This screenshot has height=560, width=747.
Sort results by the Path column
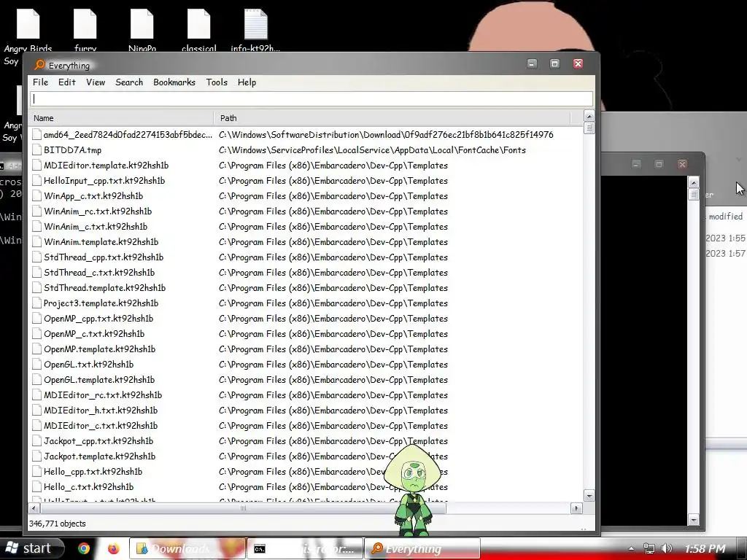click(x=392, y=117)
